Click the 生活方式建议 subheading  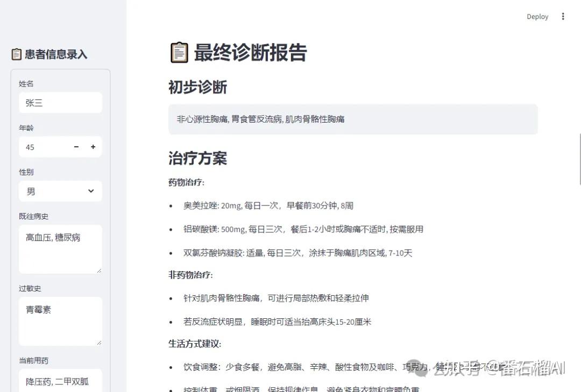pos(195,344)
